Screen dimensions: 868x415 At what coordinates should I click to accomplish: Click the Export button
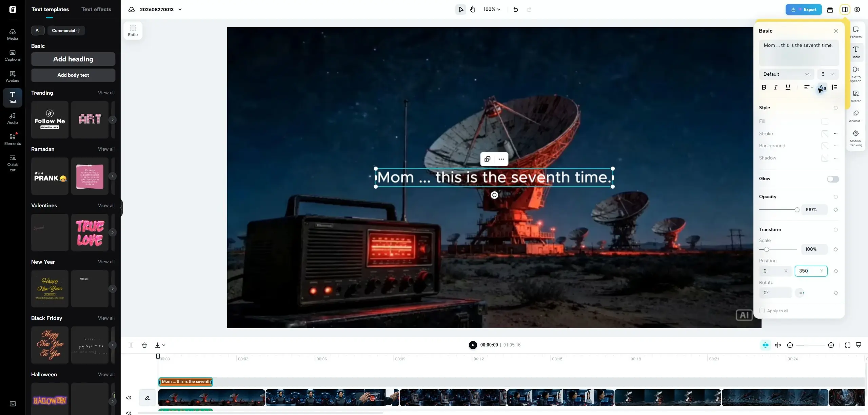pyautogui.click(x=804, y=10)
